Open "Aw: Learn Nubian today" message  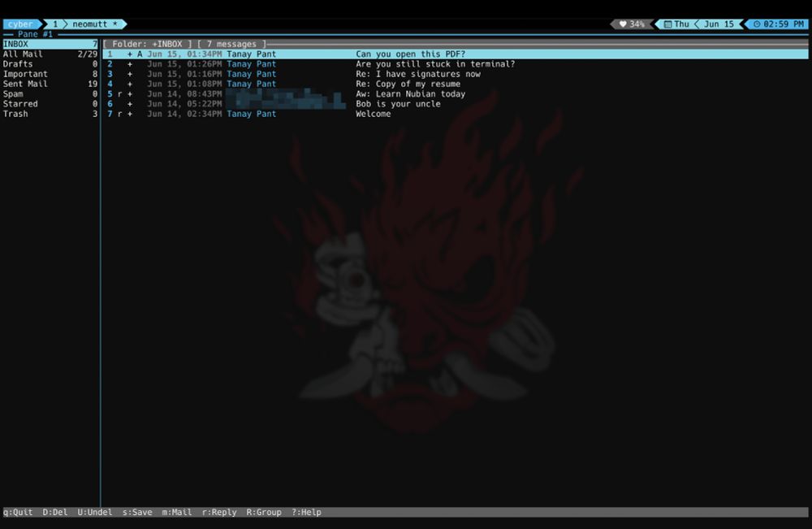tap(456, 93)
